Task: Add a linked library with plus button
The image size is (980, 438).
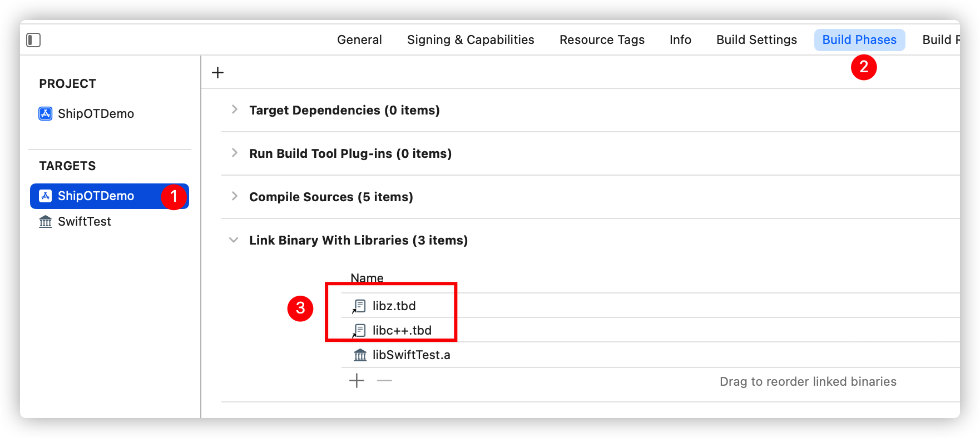Action: [x=357, y=381]
